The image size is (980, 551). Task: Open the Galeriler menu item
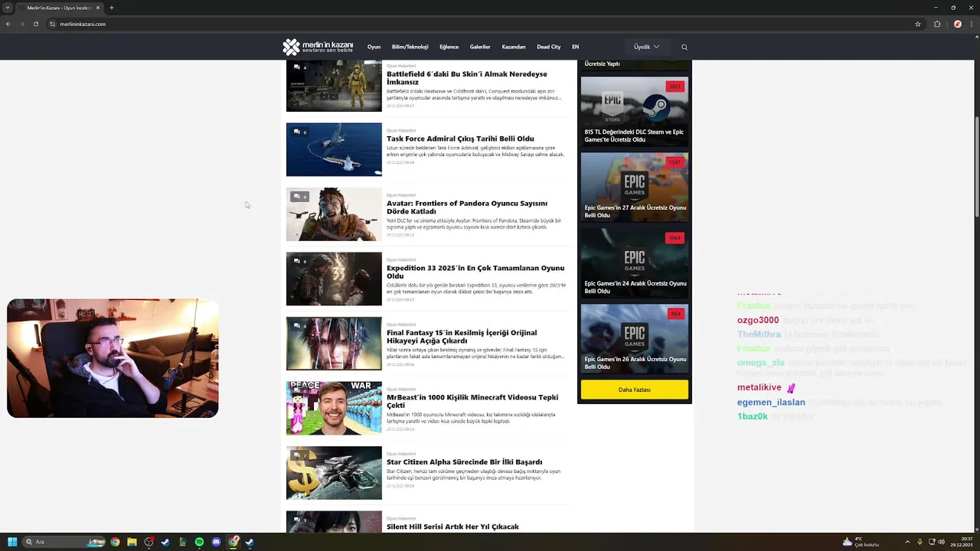pos(480,47)
